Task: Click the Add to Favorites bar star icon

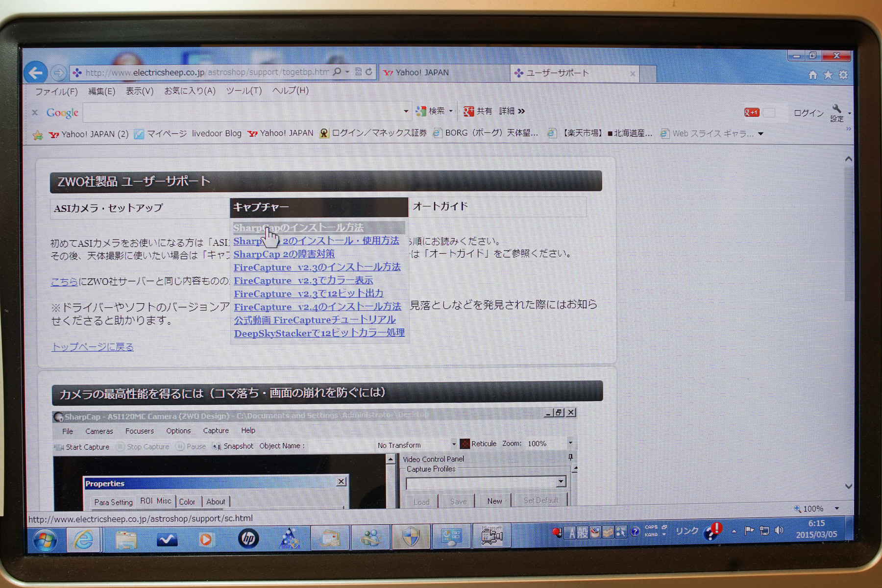Action: pos(38,135)
